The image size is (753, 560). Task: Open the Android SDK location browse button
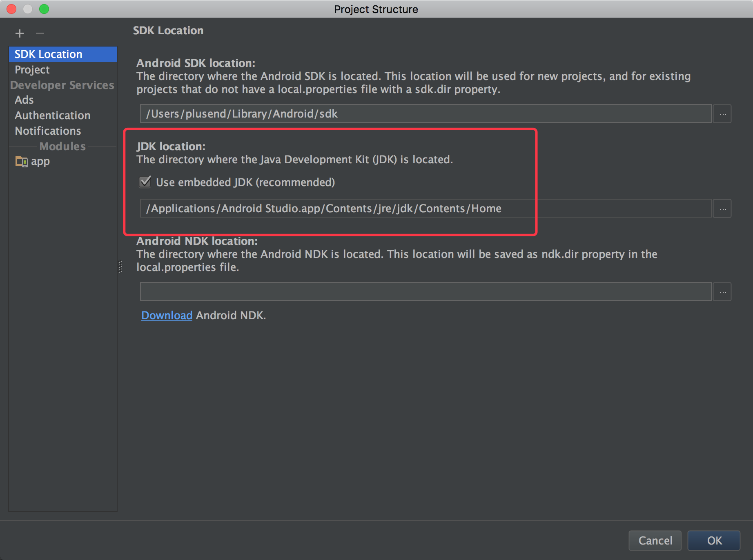722,114
